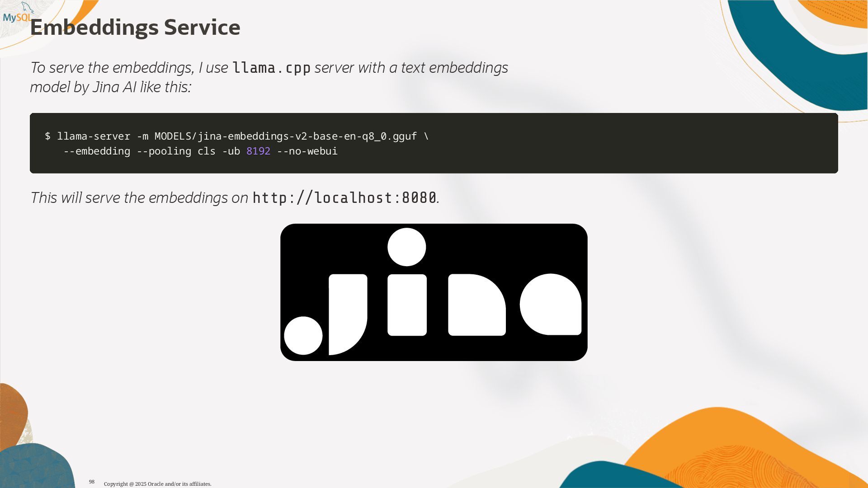Click the 'i' stem in Jina logo
Viewport: 868px width, 488px height.
click(x=407, y=305)
